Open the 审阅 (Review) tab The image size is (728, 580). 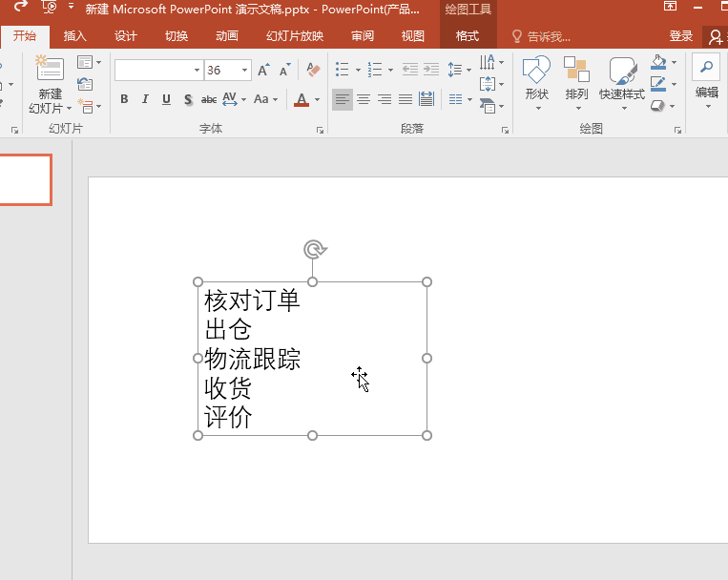[x=363, y=36]
